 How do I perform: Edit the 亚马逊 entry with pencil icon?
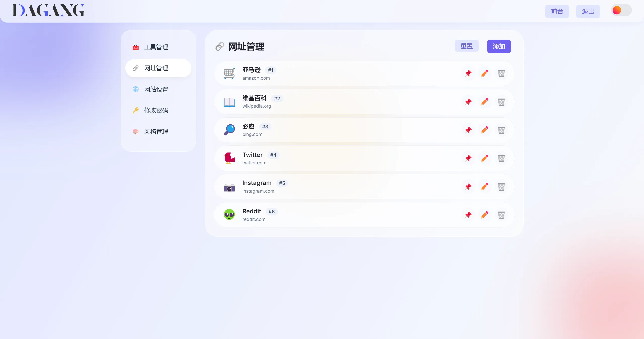[x=485, y=73]
